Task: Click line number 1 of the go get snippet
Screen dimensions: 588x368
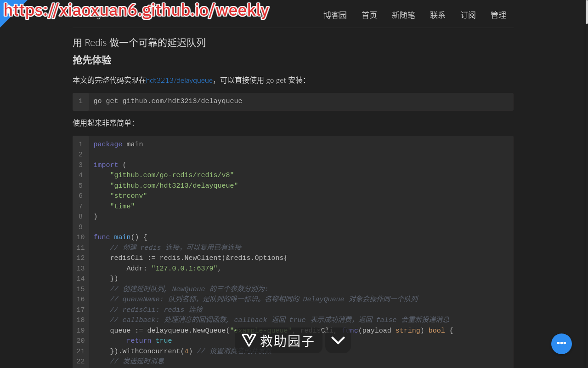Action: tap(80, 101)
